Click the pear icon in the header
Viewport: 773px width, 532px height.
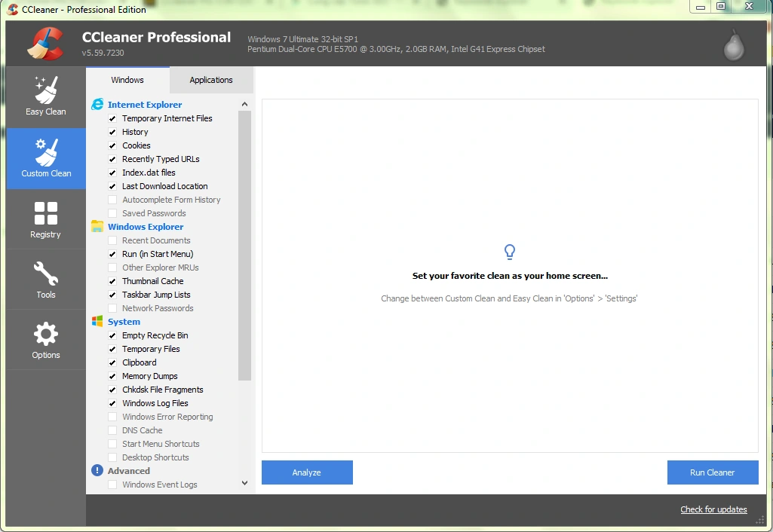click(733, 46)
